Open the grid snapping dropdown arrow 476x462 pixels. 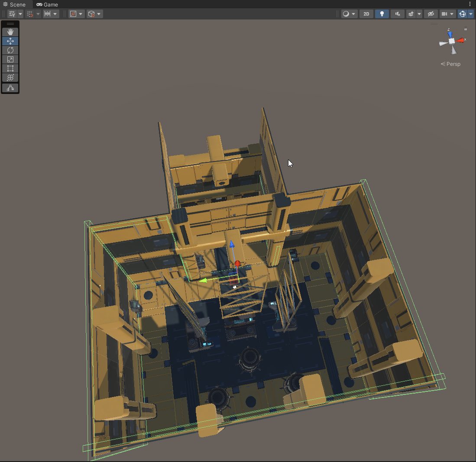pos(38,14)
